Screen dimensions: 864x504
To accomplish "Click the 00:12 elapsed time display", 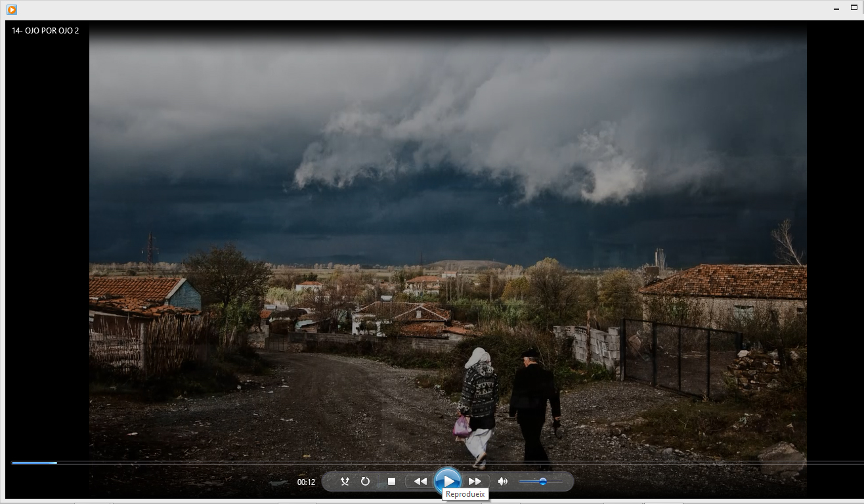I will (x=306, y=482).
